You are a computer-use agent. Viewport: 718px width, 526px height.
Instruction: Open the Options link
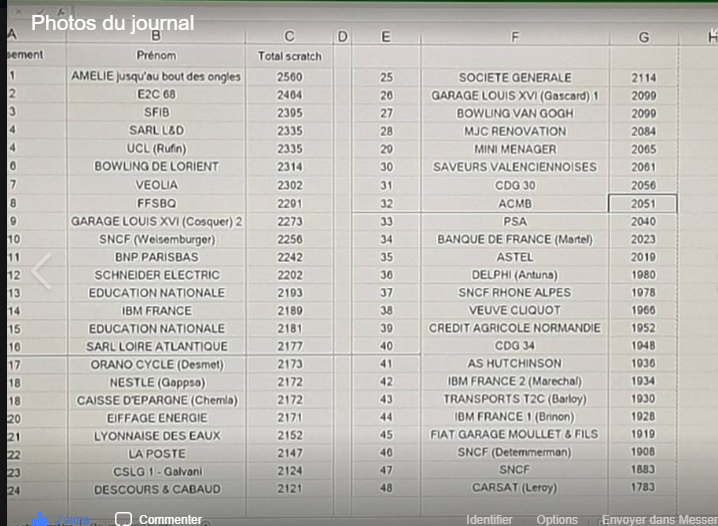pos(557,520)
